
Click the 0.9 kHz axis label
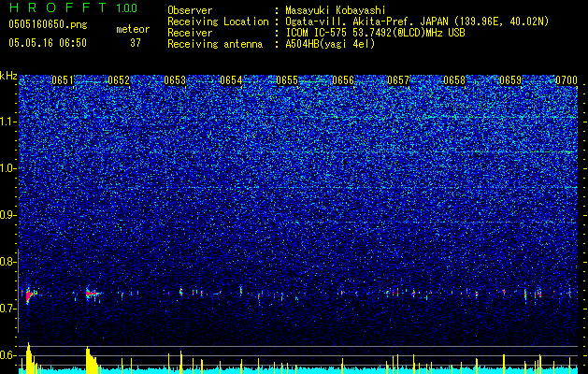(7, 215)
